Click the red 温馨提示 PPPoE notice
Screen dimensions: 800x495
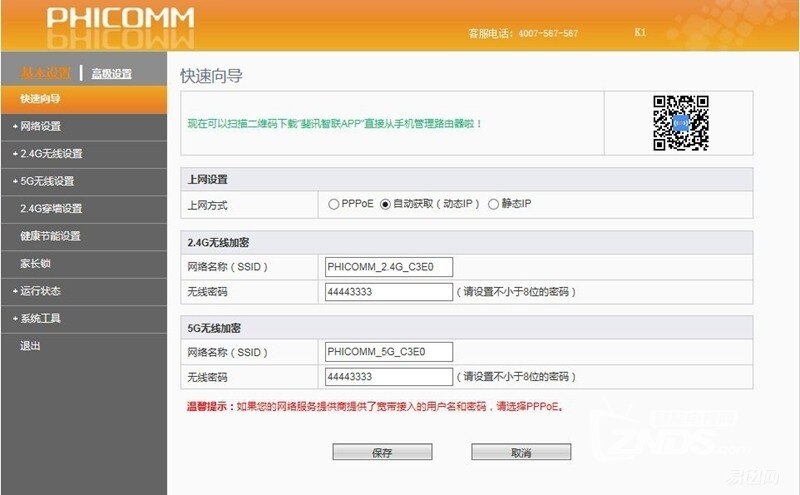(x=376, y=407)
